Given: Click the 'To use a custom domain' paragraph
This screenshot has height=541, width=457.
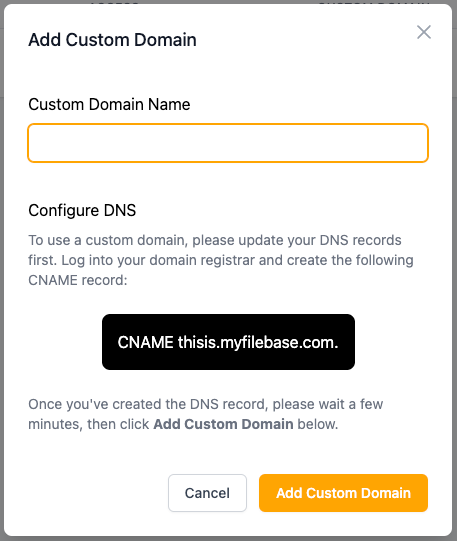Looking at the screenshot, I should (x=221, y=260).
